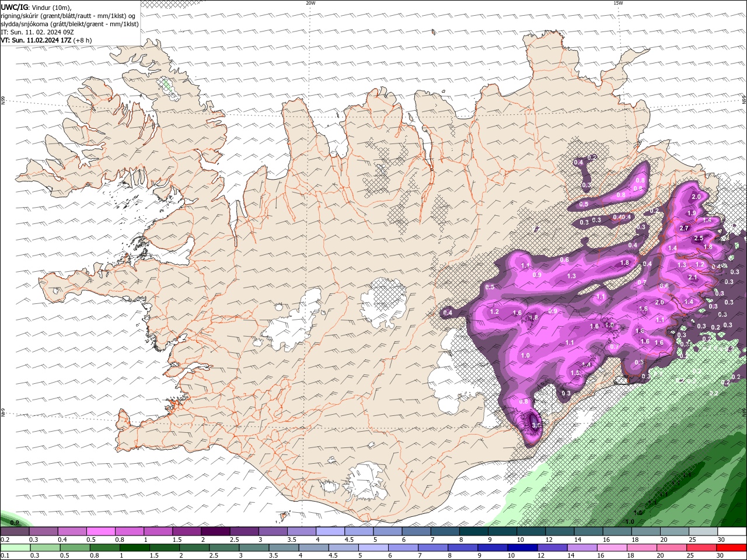Pick the pink swatch above 18 in lower legend
This screenshot has width=747, height=560.
(643, 548)
